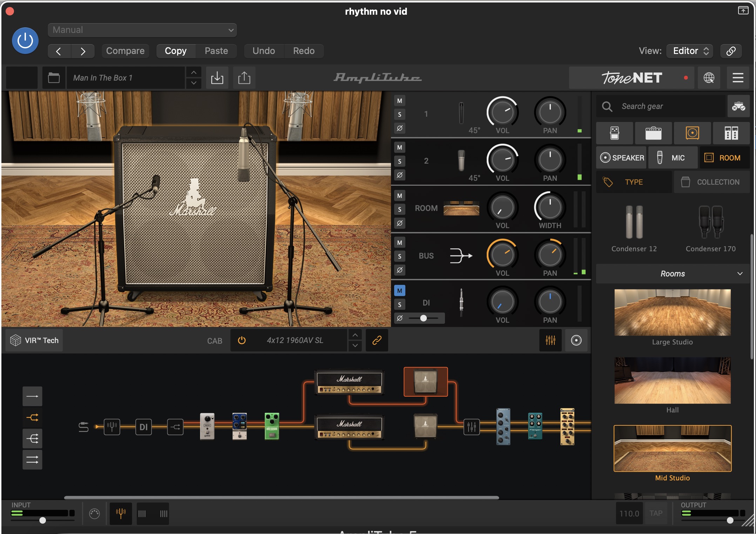Select the cabinet gear category icon
Image resolution: width=756 pixels, height=534 pixels.
pyautogui.click(x=693, y=133)
